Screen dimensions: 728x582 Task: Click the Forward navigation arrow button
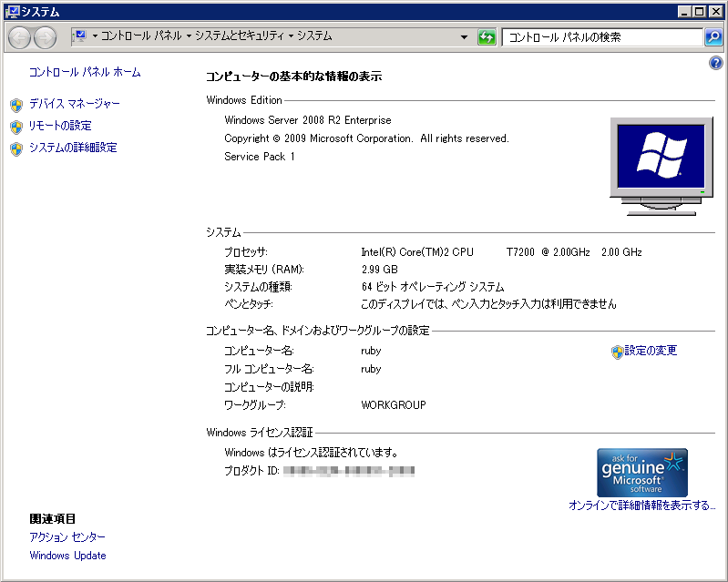[45, 37]
